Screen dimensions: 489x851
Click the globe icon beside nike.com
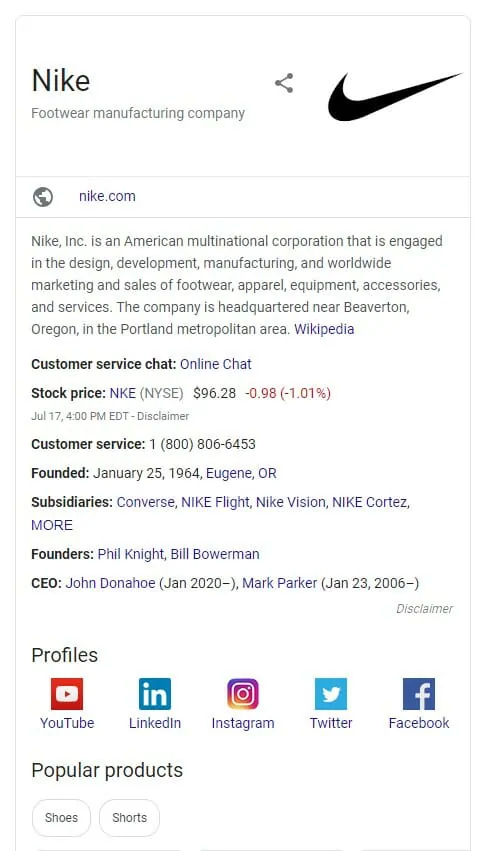pos(43,196)
